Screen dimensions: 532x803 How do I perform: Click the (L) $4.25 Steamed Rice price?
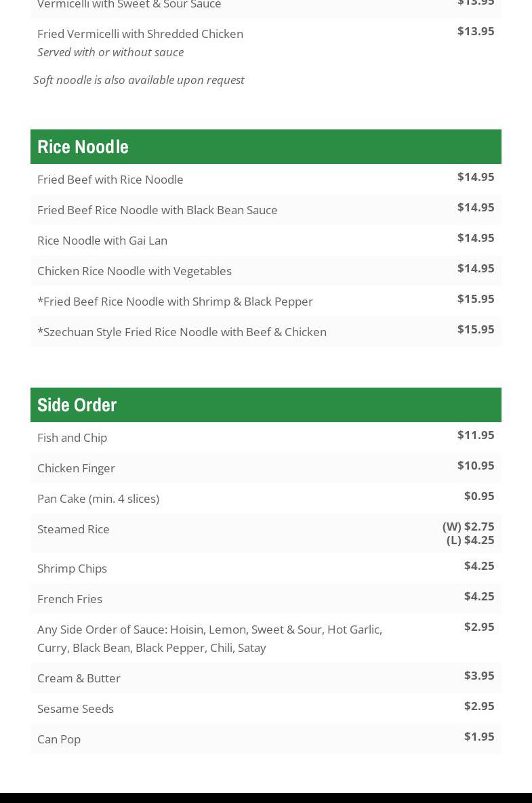tap(470, 540)
